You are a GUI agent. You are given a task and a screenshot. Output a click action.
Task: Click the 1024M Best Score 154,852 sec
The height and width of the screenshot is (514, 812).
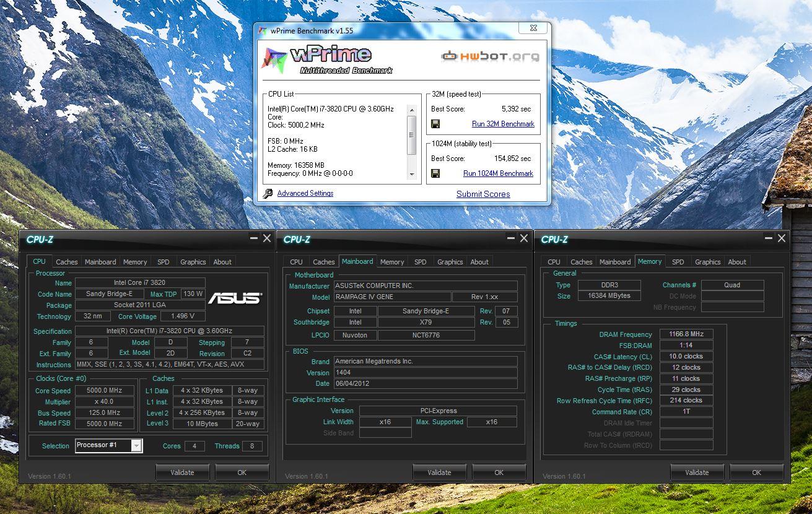click(512, 159)
